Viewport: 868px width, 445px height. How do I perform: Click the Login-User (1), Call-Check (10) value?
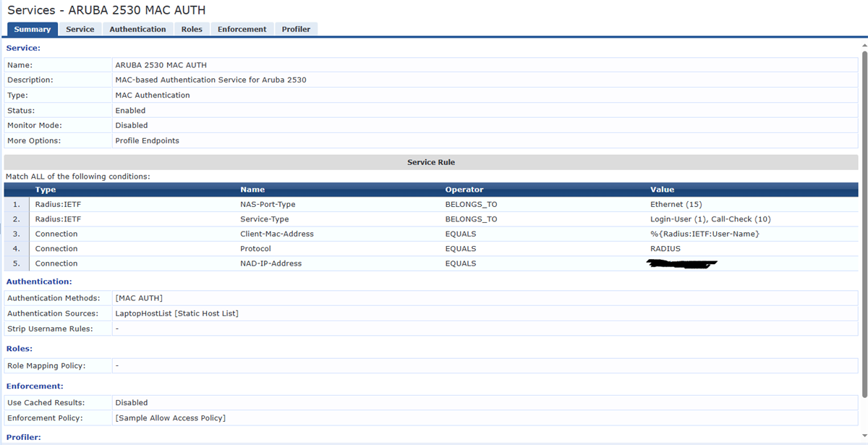click(x=710, y=219)
